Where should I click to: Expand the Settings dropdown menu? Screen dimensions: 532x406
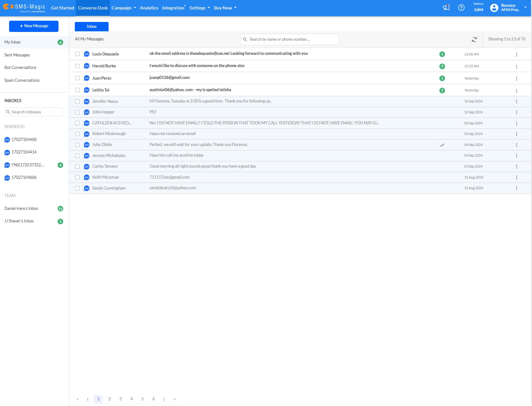[200, 8]
